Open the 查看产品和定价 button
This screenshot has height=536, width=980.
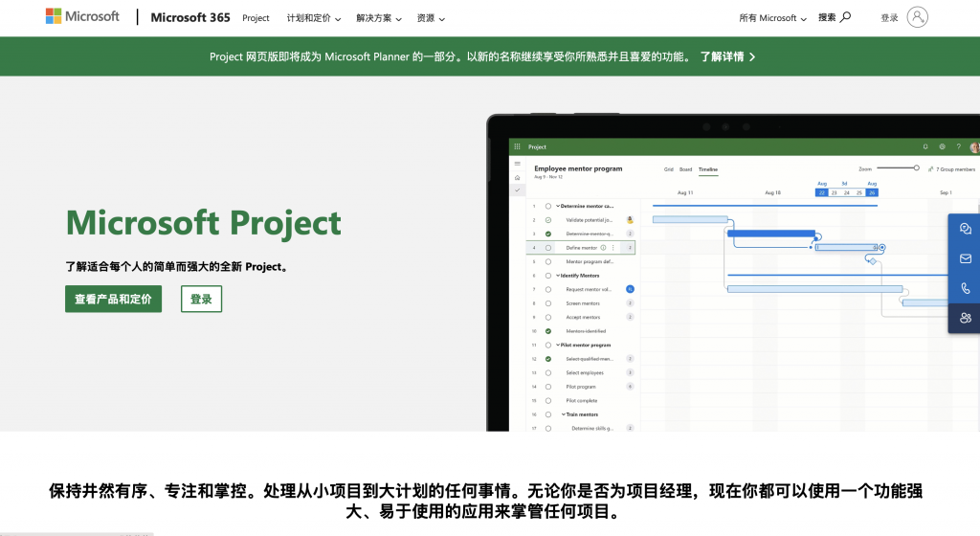(x=113, y=300)
